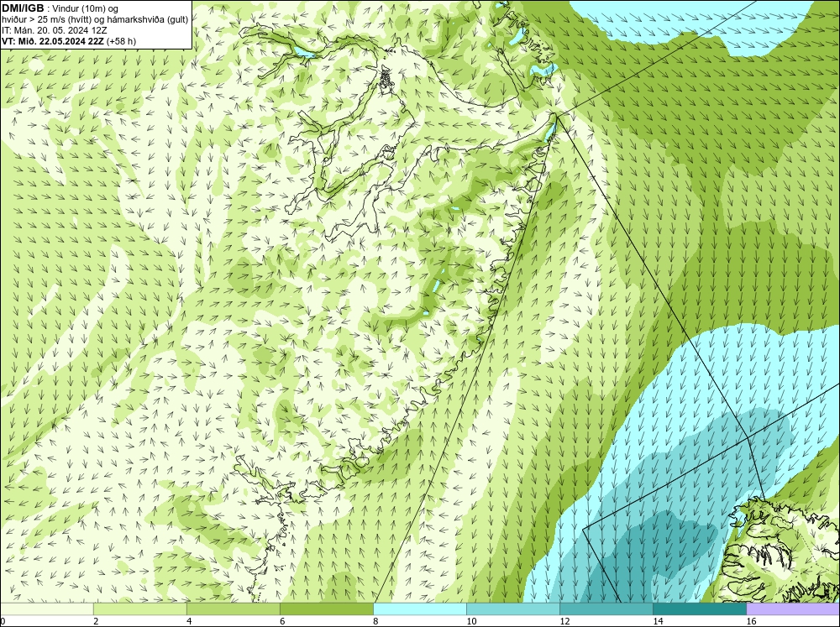Click the 'DMI/IGB' title text

pyautogui.click(x=23, y=8)
